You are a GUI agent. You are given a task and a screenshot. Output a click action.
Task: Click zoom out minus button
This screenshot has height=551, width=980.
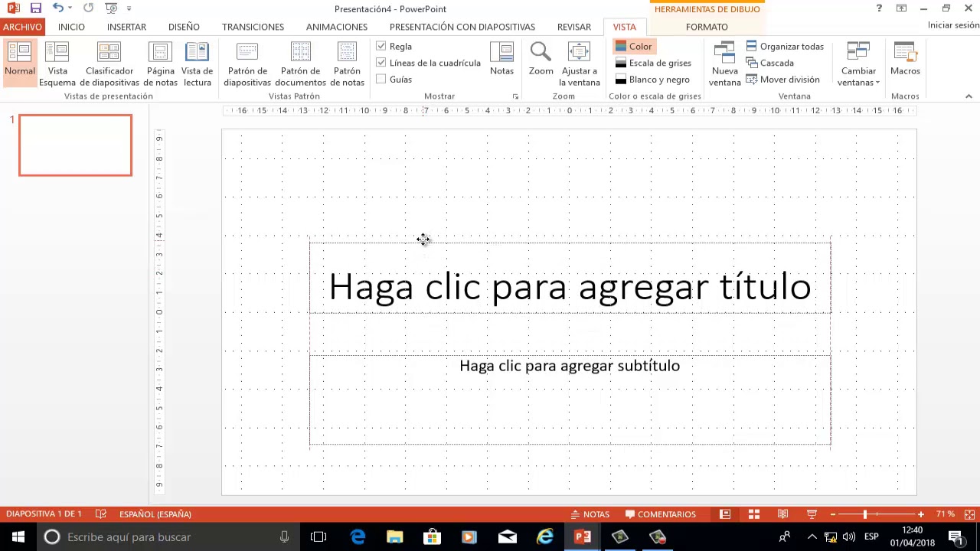tap(832, 514)
